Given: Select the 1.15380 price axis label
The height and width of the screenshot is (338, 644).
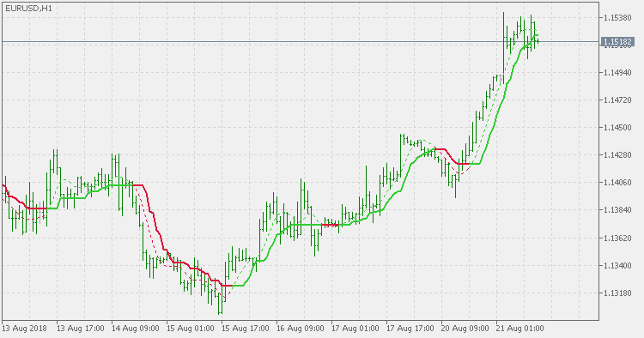Looking at the screenshot, I should (617, 18).
